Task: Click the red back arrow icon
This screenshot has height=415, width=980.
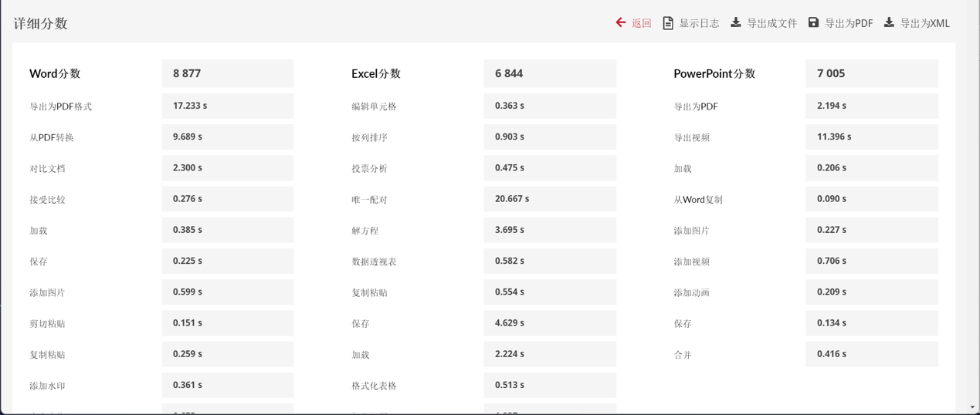Action: (621, 22)
